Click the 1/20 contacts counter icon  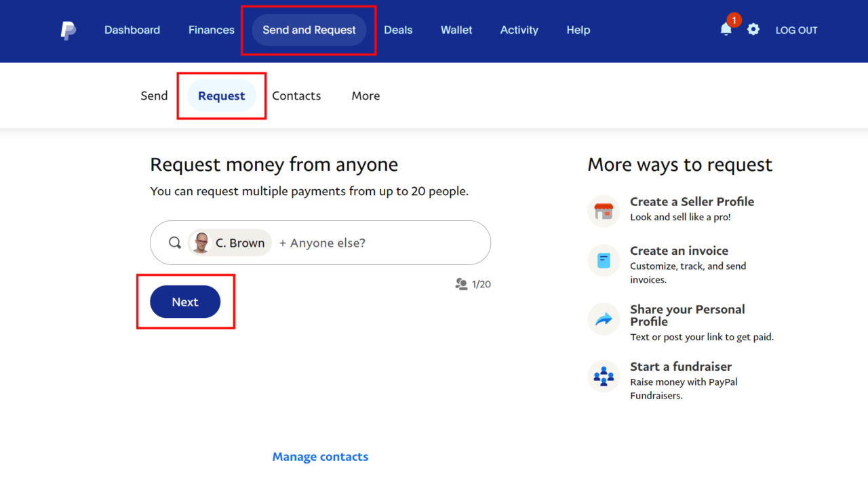(460, 284)
